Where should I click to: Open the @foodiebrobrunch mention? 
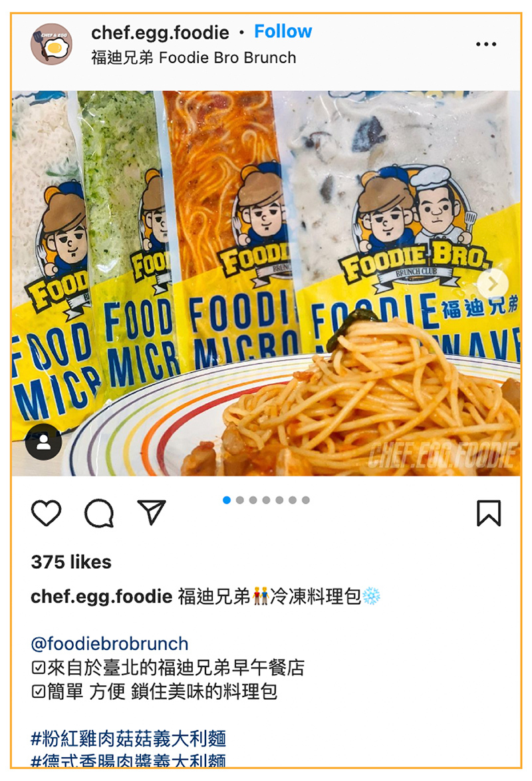coord(110,643)
